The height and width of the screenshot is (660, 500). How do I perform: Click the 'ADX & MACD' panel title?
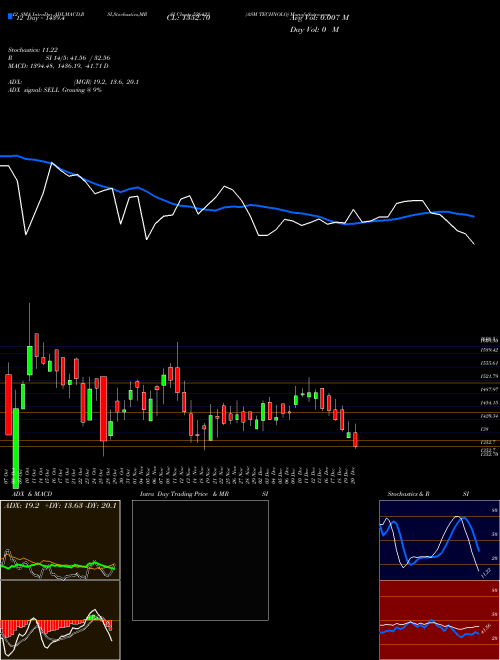point(32,494)
